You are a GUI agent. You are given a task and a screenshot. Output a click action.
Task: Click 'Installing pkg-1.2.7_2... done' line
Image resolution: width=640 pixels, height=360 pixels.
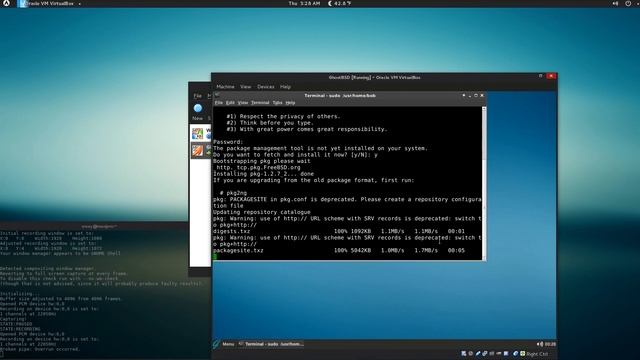point(263,173)
